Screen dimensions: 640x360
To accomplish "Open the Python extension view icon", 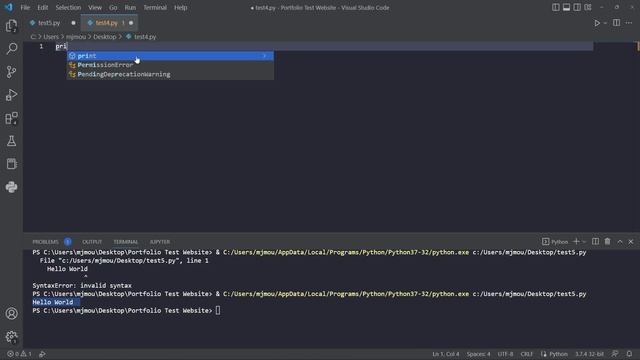I will point(11,187).
